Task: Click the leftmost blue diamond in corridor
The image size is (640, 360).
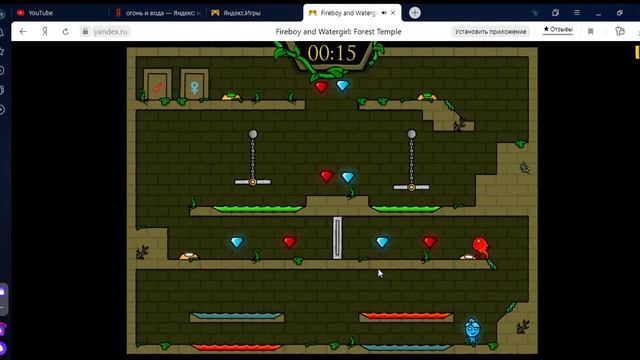Action: point(237,242)
